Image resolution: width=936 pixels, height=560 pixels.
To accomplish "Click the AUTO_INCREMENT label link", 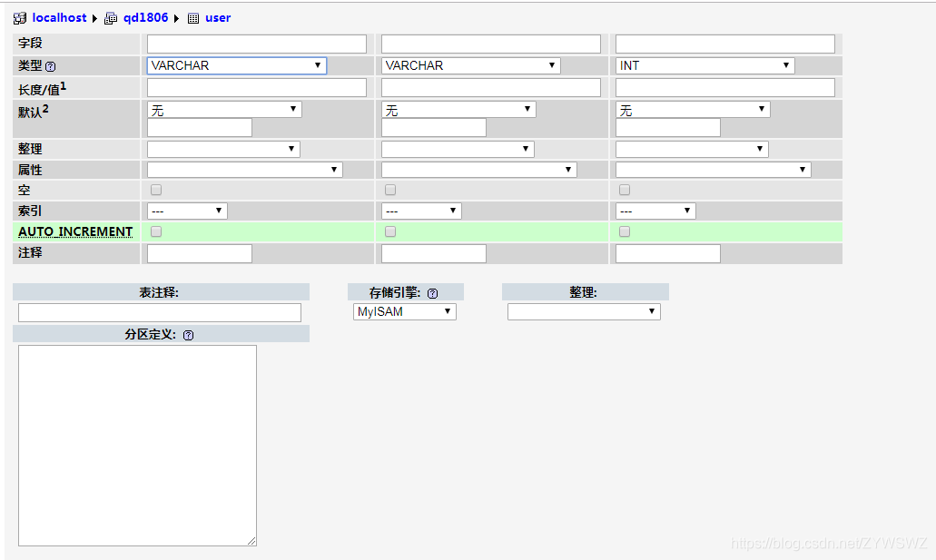I will [75, 231].
